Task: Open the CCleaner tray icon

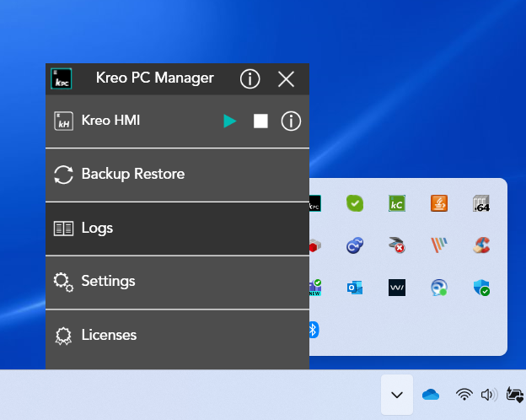Action: 481,245
